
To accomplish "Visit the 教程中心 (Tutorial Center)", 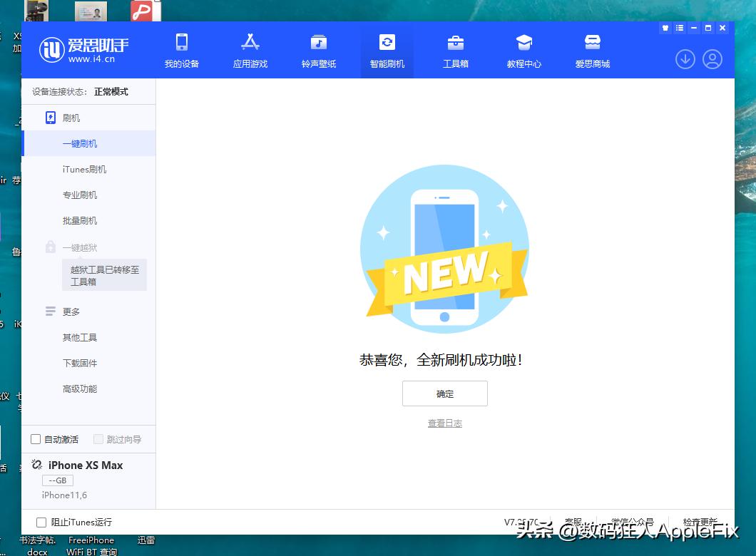I will point(523,50).
